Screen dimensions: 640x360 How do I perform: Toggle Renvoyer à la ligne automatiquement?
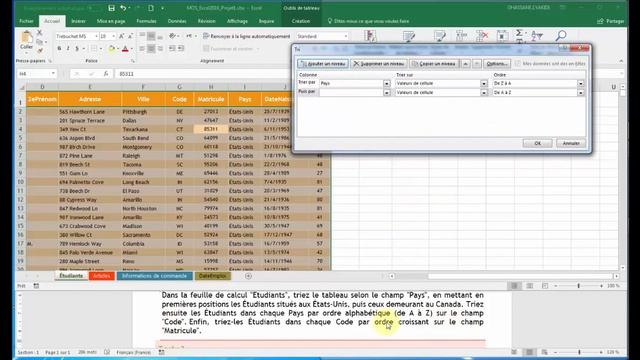[247, 36]
